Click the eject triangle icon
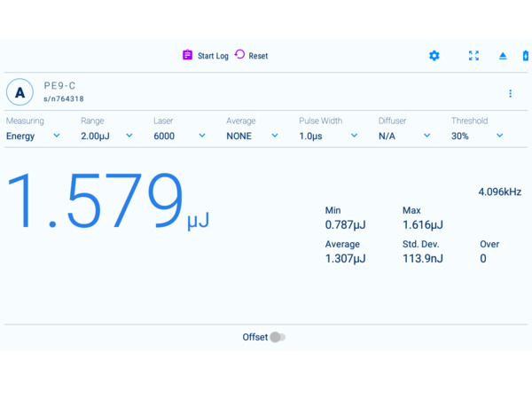Screen dimensions: 532x399 pos(503,56)
